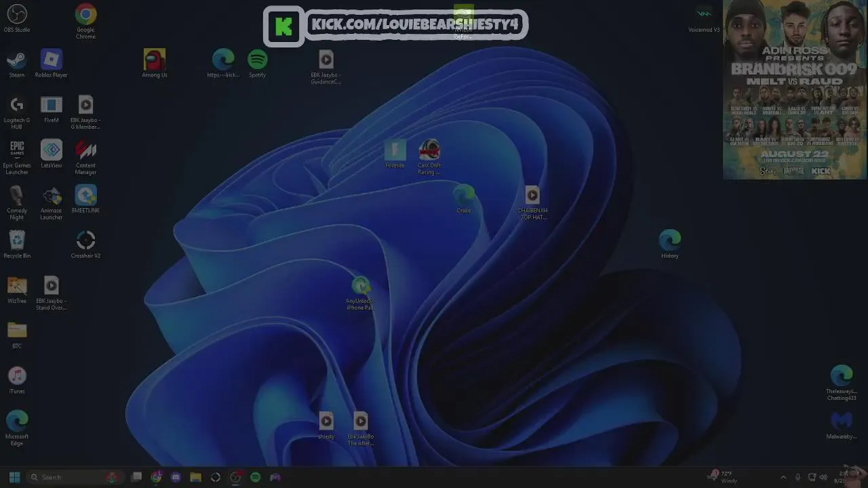The image size is (868, 488).
Task: Click the taskbar Search box
Action: click(x=75, y=477)
